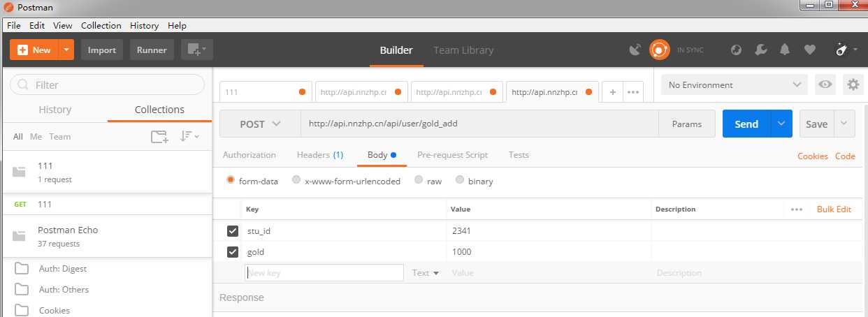The width and height of the screenshot is (868, 317).
Task: Switch to the 111 request tab
Action: point(266,92)
